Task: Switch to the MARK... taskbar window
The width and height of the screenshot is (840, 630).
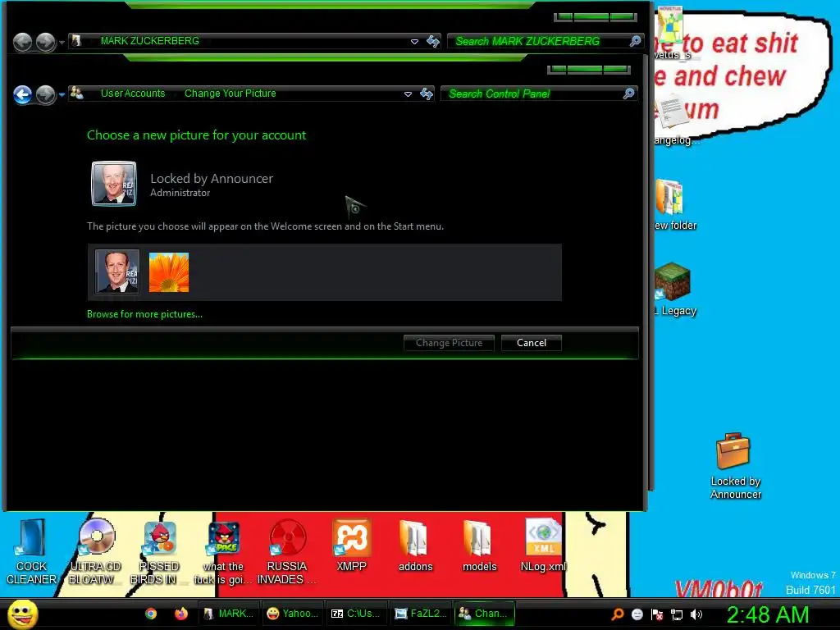Action: tap(229, 614)
